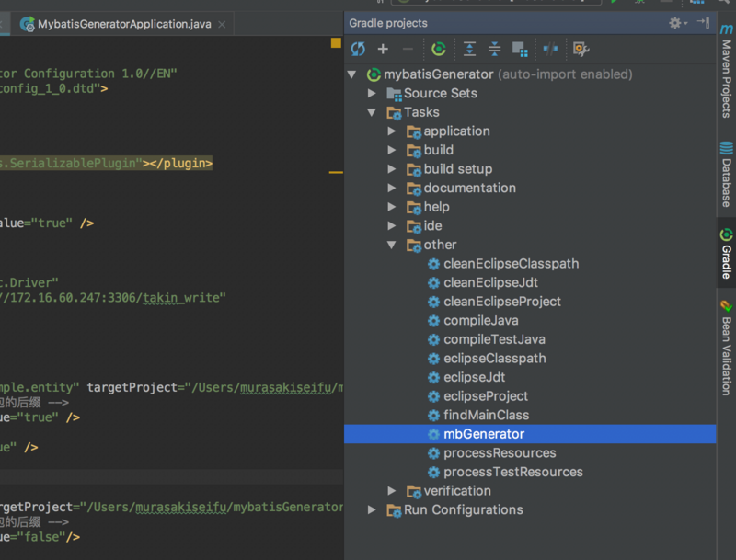Switch to the Gradle side tab
The height and width of the screenshot is (560, 736).
pyautogui.click(x=726, y=254)
